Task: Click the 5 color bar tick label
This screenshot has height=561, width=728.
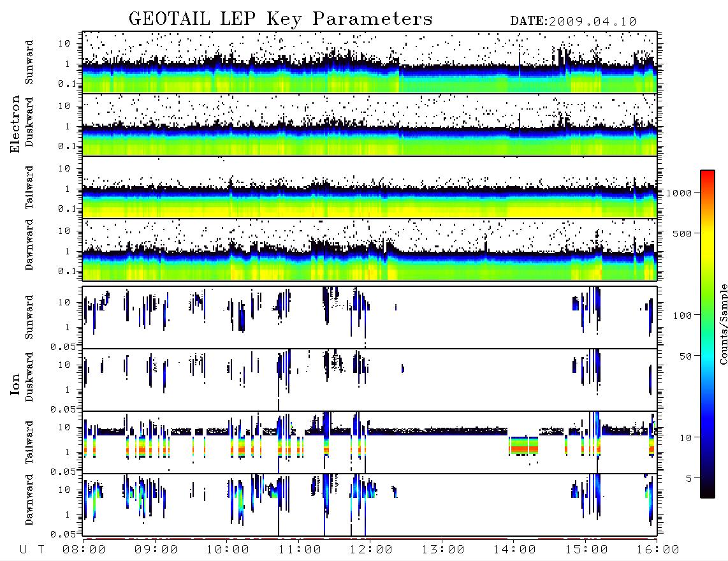Action: tap(690, 479)
